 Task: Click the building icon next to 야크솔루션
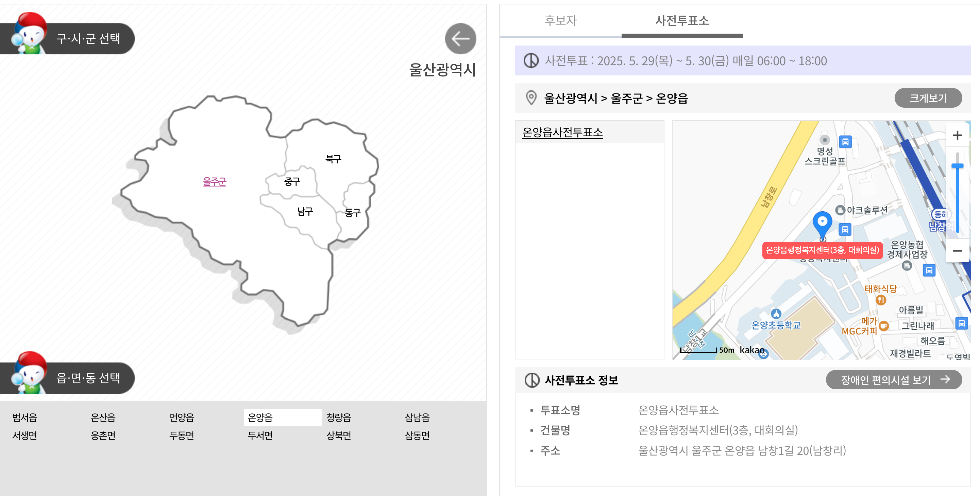point(840,210)
